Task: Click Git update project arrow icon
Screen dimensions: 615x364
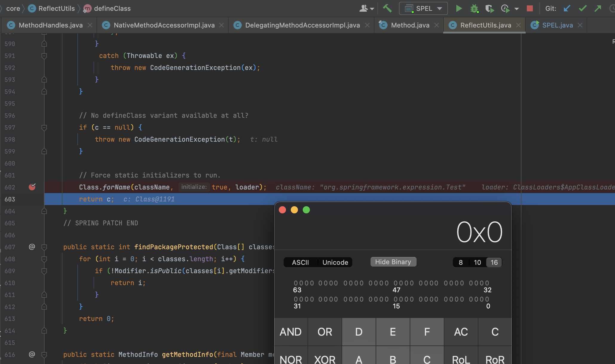Action: 567,8
